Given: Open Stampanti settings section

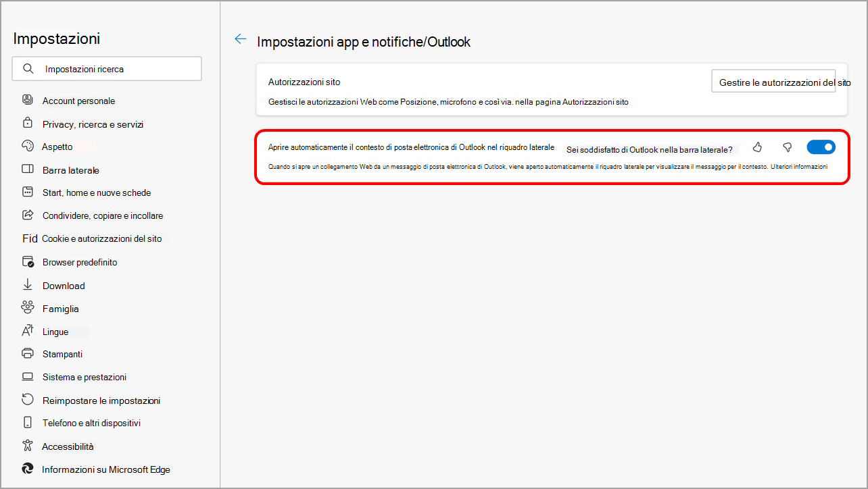Looking at the screenshot, I should (x=62, y=354).
